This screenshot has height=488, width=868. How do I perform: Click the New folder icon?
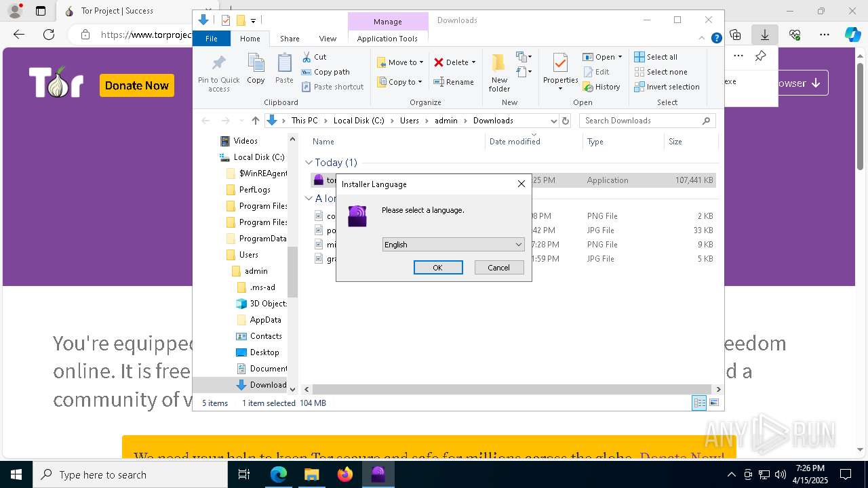498,63
